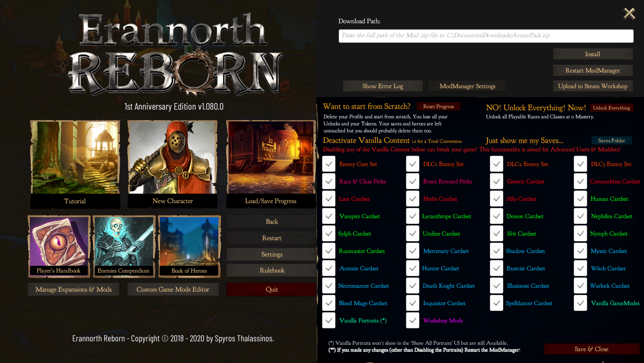Screen dimensions: 644x363
Task: Open ModManager Settings
Action: point(467,86)
